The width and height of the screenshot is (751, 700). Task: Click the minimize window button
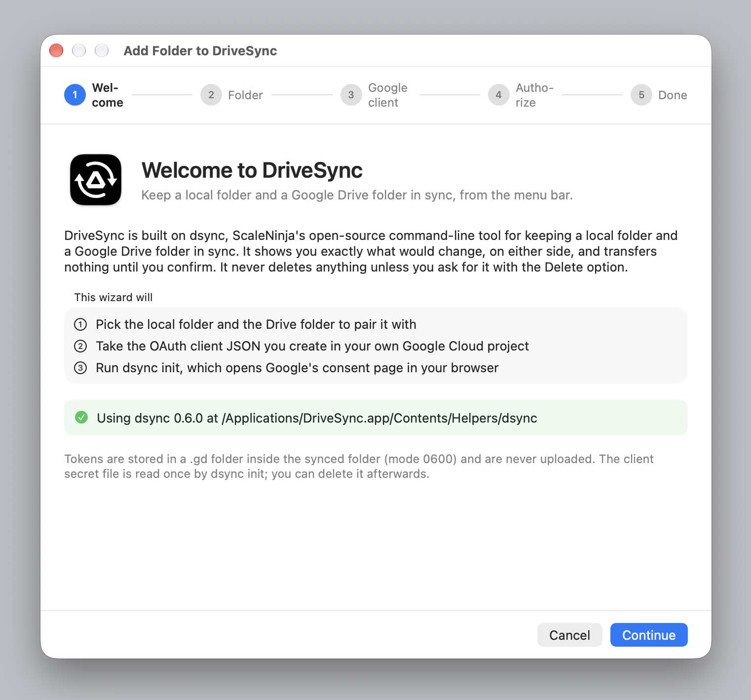pyautogui.click(x=79, y=50)
